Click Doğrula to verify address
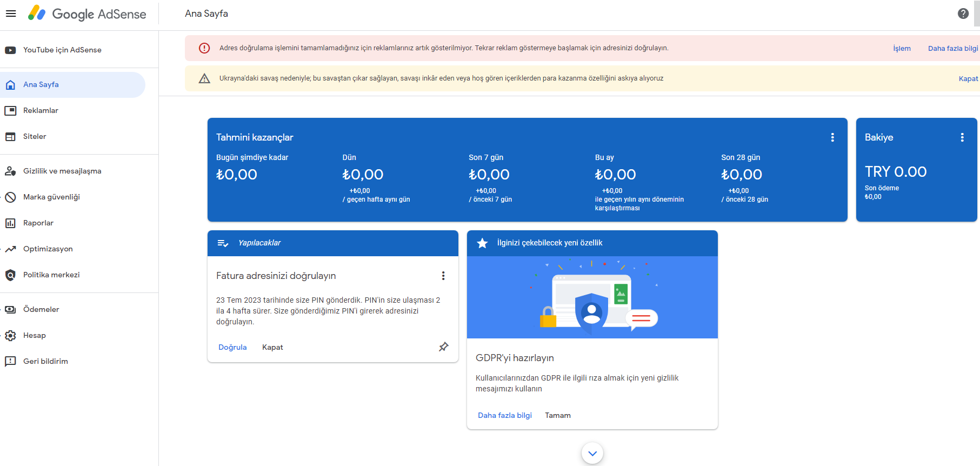Screen dimensions: 980x466 [232, 347]
